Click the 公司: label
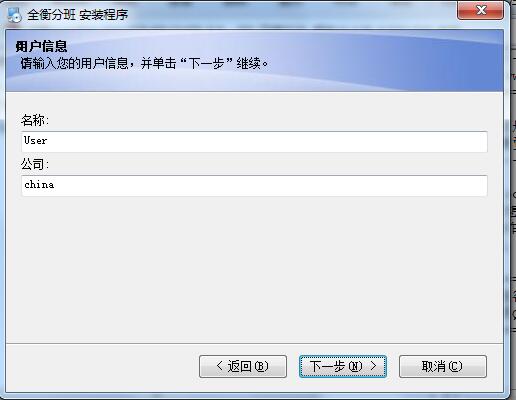The width and height of the screenshot is (516, 400). click(35, 164)
